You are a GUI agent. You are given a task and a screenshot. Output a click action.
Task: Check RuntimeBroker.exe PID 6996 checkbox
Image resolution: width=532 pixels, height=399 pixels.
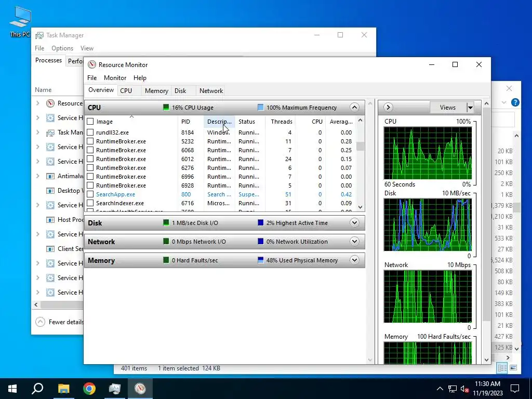[90, 177]
